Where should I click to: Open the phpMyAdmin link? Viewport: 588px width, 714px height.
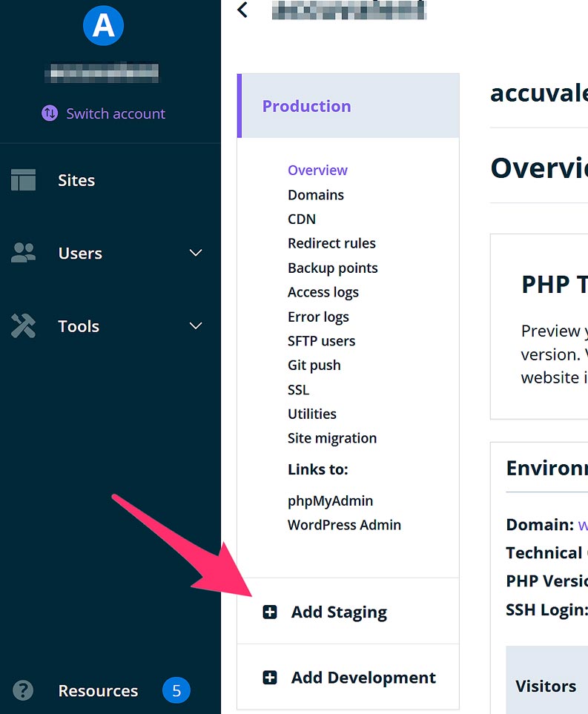pyautogui.click(x=330, y=500)
